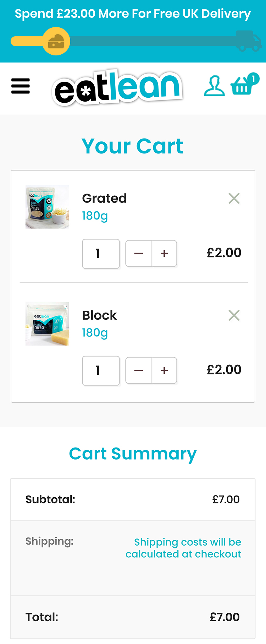
Task: Open the Grated product name link
Action: tap(104, 198)
